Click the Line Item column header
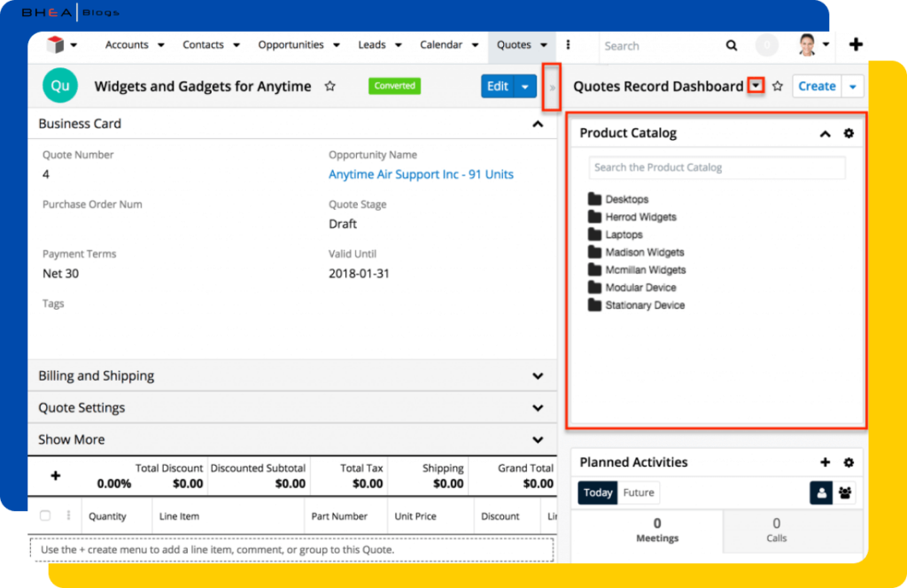The width and height of the screenshot is (907, 588). point(179,516)
